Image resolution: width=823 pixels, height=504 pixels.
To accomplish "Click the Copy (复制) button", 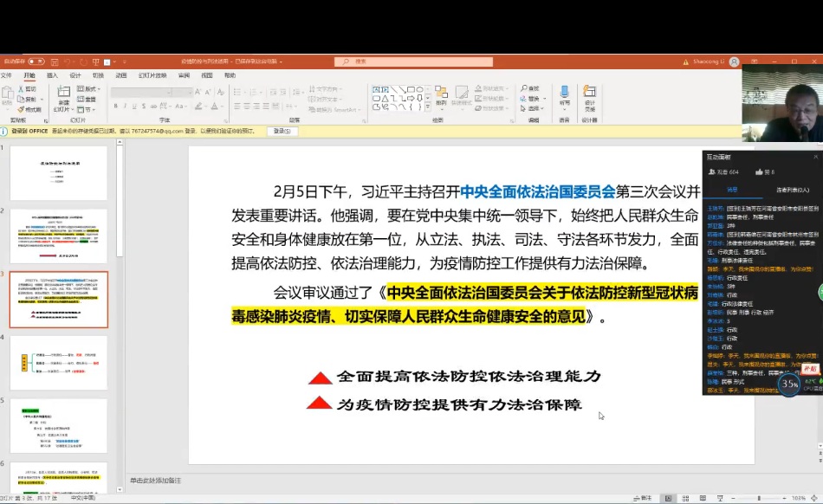I will [x=28, y=99].
